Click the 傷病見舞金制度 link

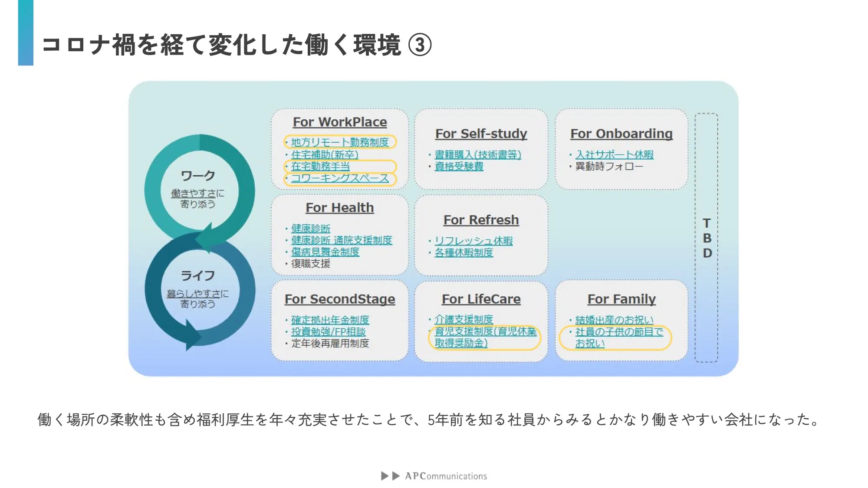point(325,252)
